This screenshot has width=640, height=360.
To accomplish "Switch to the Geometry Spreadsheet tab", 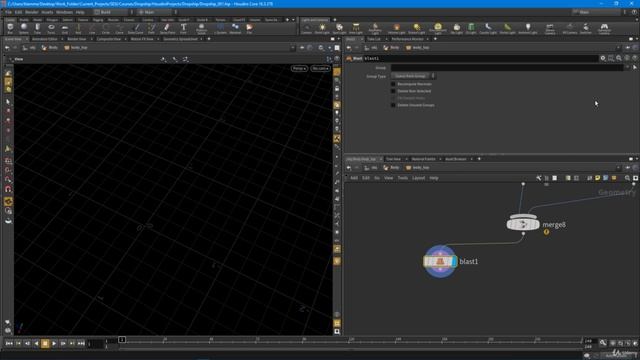I will [180, 39].
